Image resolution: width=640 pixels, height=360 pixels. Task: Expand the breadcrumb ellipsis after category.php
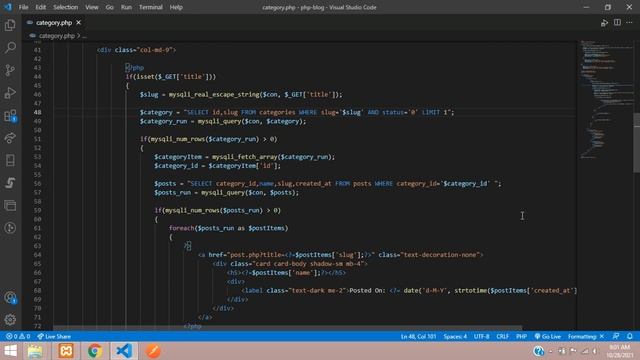(x=84, y=36)
